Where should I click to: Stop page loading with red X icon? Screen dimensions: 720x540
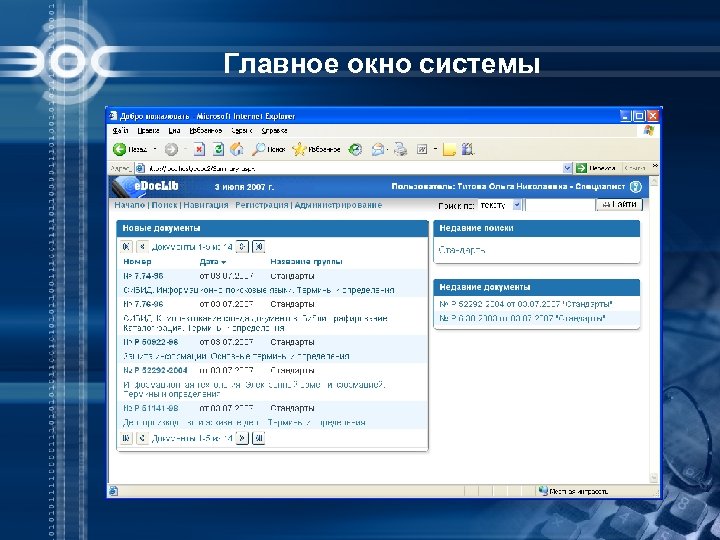(199, 149)
